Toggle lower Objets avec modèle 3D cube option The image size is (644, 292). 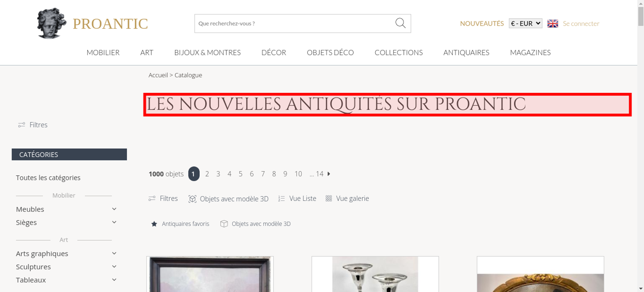point(255,224)
